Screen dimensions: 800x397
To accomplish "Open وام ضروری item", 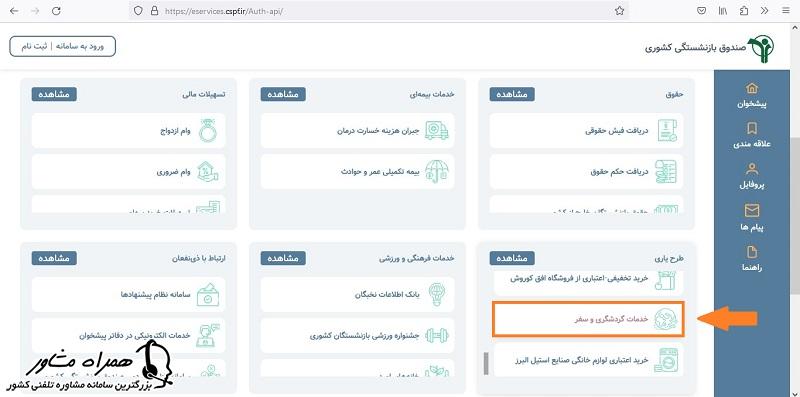I will [129, 172].
